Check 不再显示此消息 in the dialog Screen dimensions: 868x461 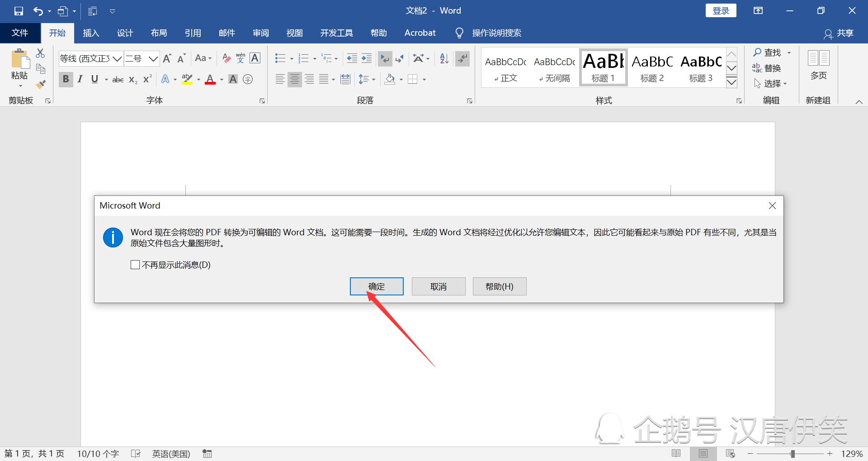point(135,265)
